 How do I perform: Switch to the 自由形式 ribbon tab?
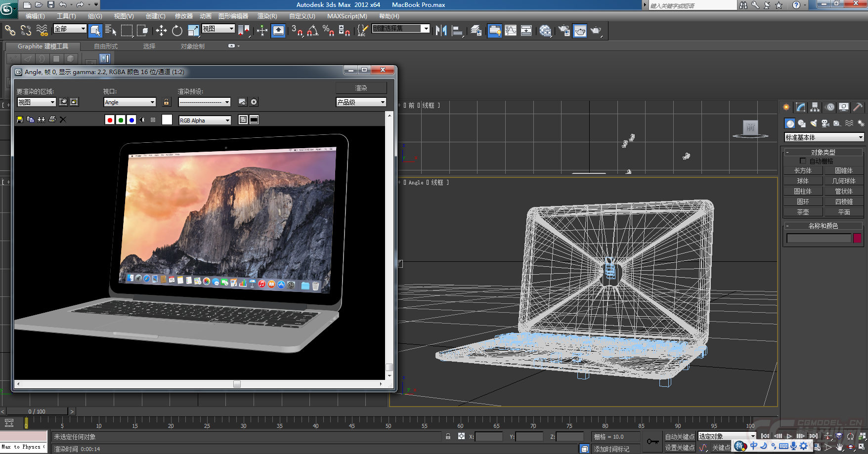pyautogui.click(x=106, y=46)
